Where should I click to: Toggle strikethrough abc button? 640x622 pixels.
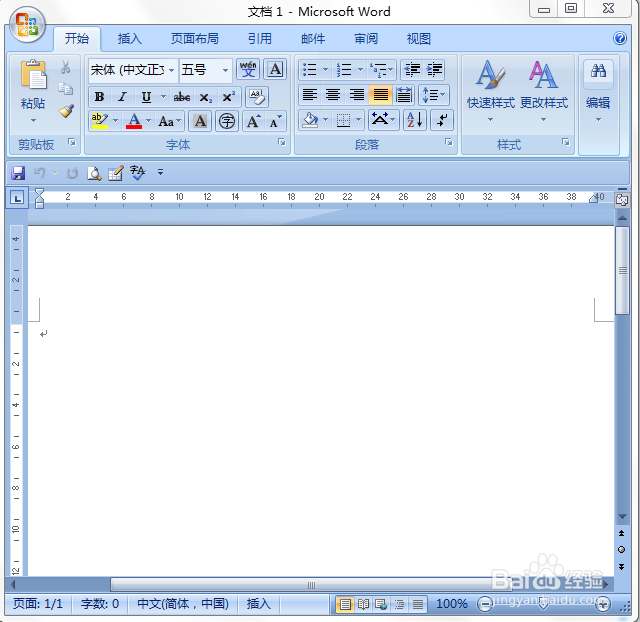182,97
